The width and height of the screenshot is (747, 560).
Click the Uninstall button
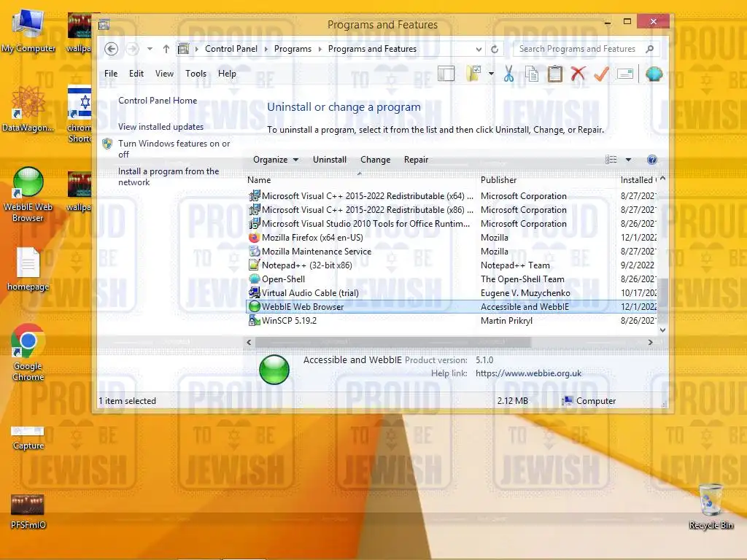(330, 160)
